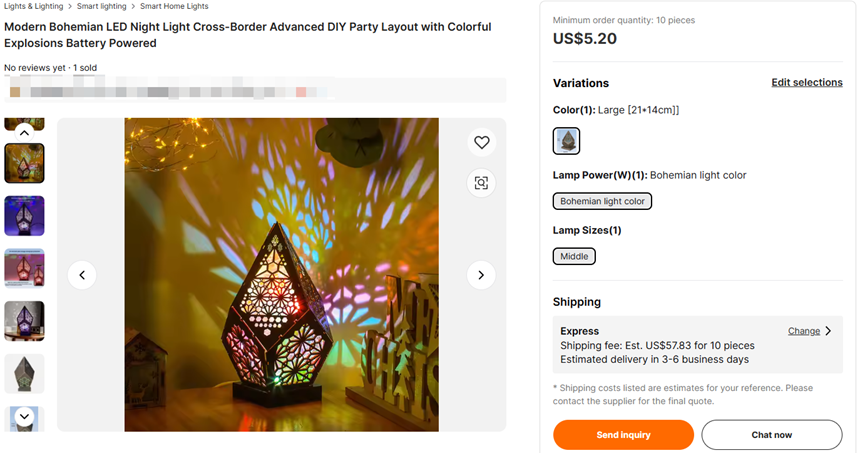Viewport: 865px width, 453px height.
Task: Go to the next product image
Action: point(481,275)
